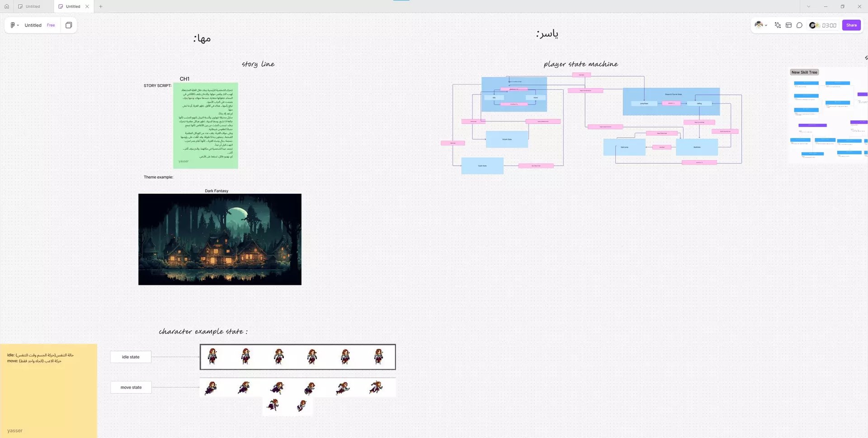Open the window options chevron near minimize

coord(808,6)
